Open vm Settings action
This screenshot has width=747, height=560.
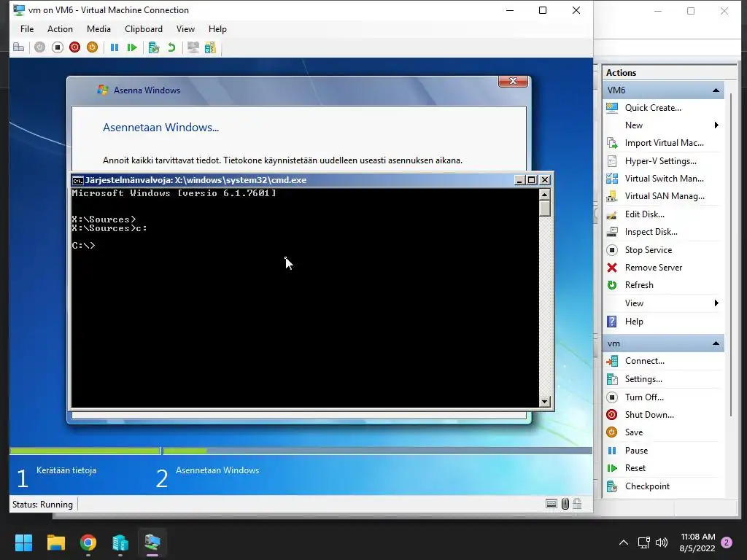point(643,379)
